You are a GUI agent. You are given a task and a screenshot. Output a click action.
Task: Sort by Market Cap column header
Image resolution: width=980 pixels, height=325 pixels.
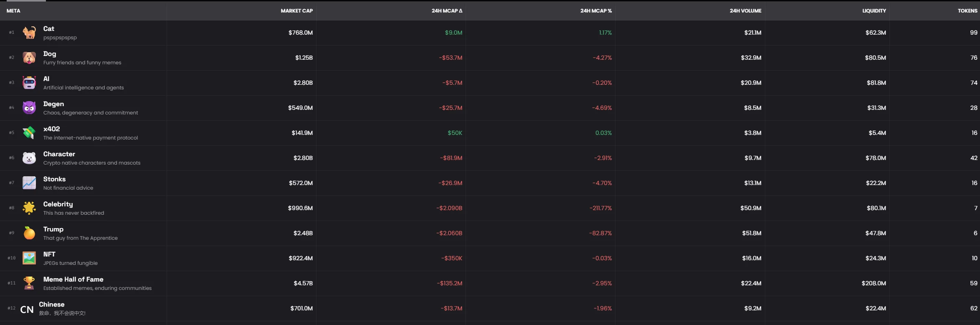pos(296,11)
